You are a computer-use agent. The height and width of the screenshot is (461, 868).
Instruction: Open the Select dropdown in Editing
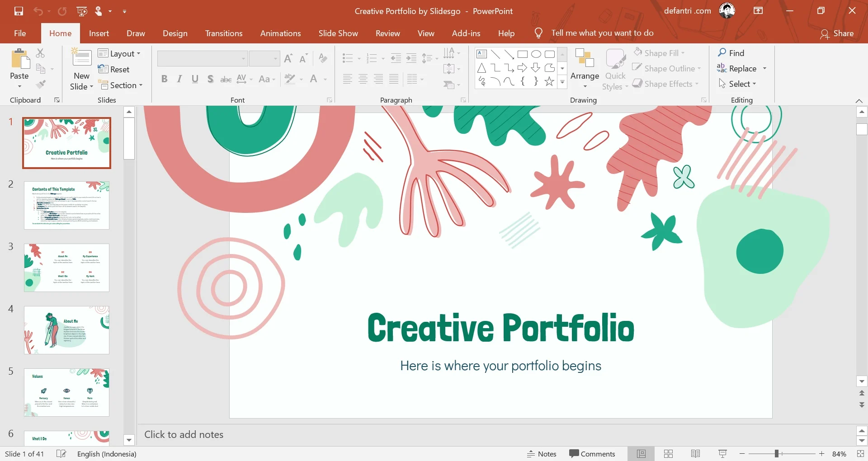(x=737, y=84)
